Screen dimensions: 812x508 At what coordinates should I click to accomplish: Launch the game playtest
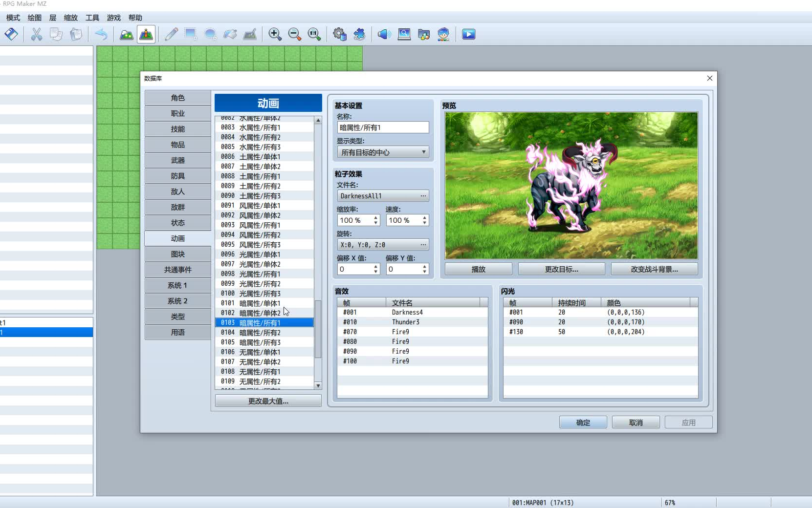click(468, 34)
